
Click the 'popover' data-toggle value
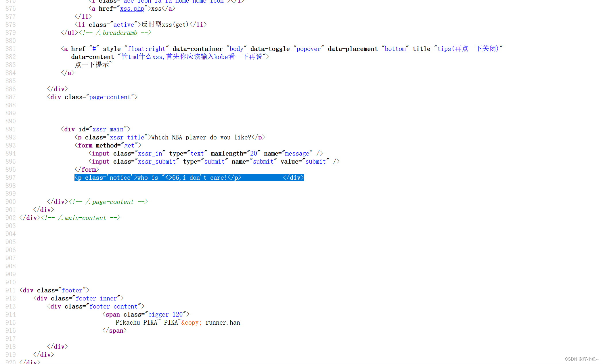tap(309, 49)
